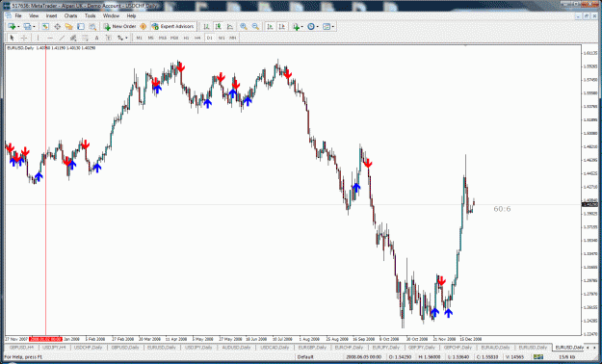Viewport: 602px width, 364px height.
Task: Select the text label tool
Action: pyautogui.click(x=109, y=38)
